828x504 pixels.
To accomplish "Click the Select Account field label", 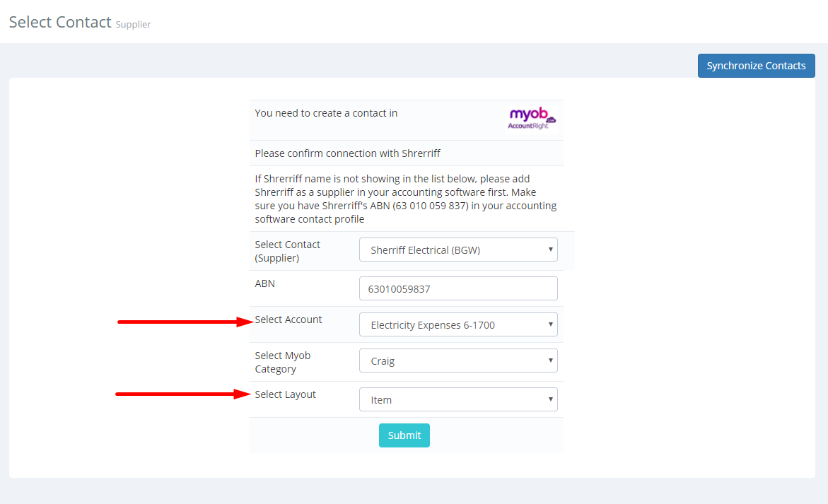I will (288, 320).
